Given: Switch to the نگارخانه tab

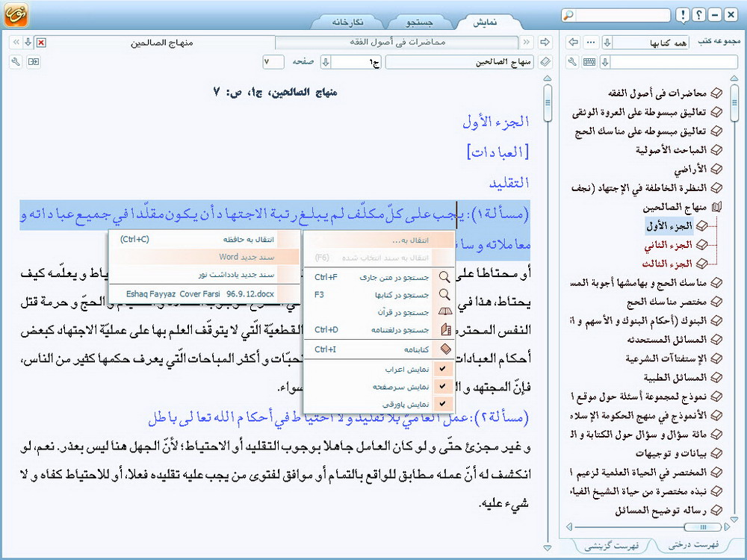Looking at the screenshot, I should (x=348, y=23).
